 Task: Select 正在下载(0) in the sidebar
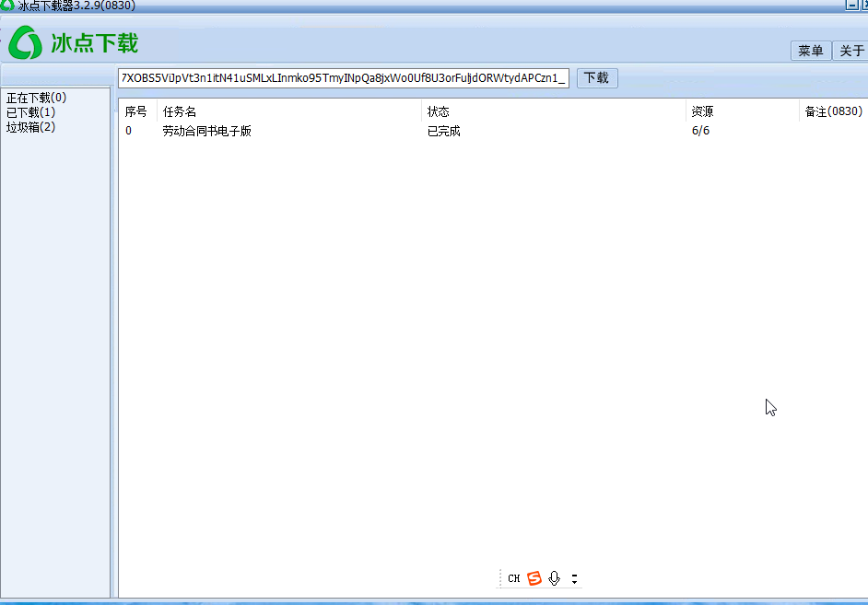coord(37,98)
